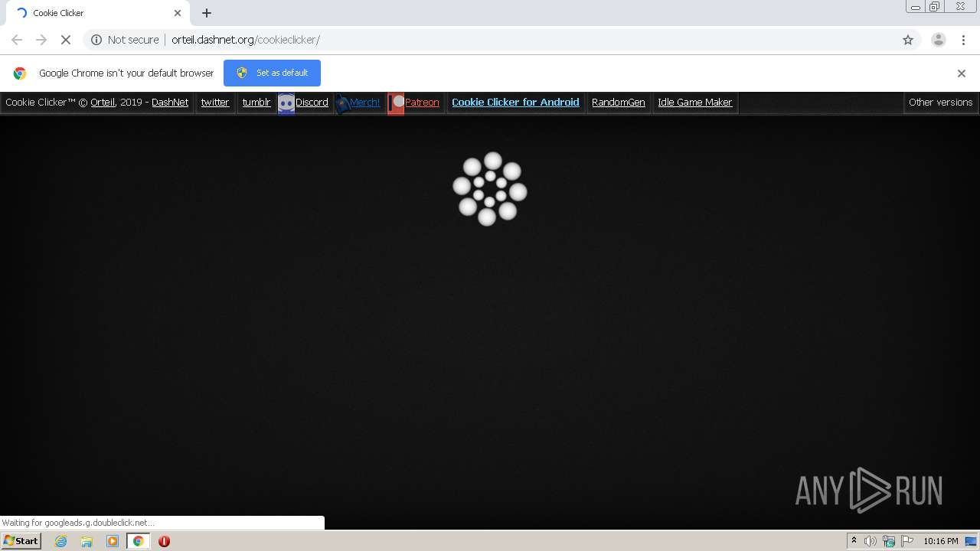Dismiss the default browser infobar
This screenshot has width=980, height=551.
962,73
